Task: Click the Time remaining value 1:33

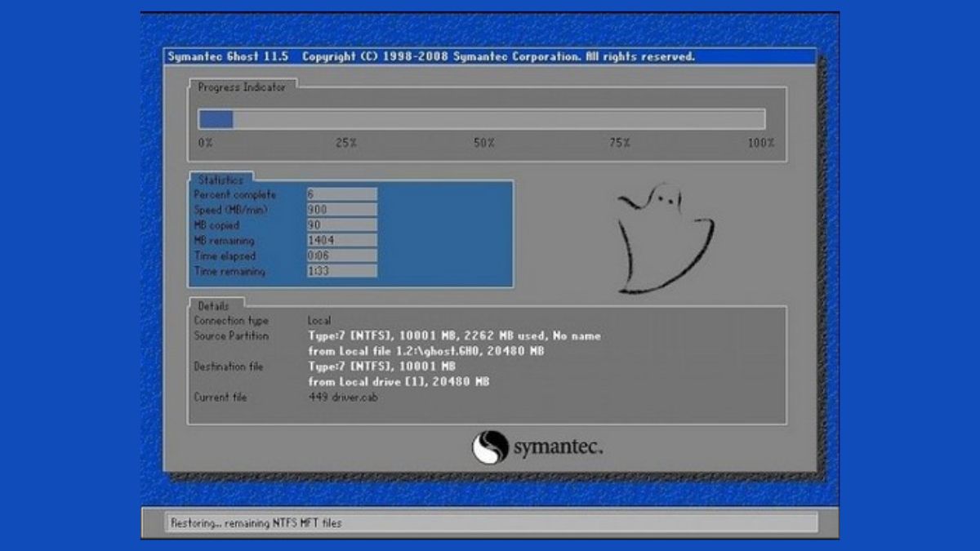Action: (341, 270)
